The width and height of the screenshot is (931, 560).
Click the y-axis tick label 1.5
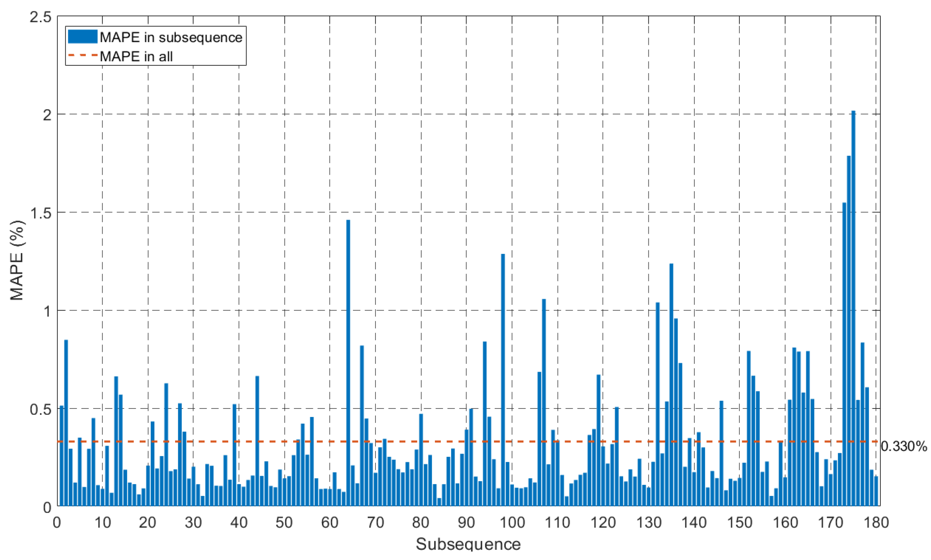pos(40,213)
